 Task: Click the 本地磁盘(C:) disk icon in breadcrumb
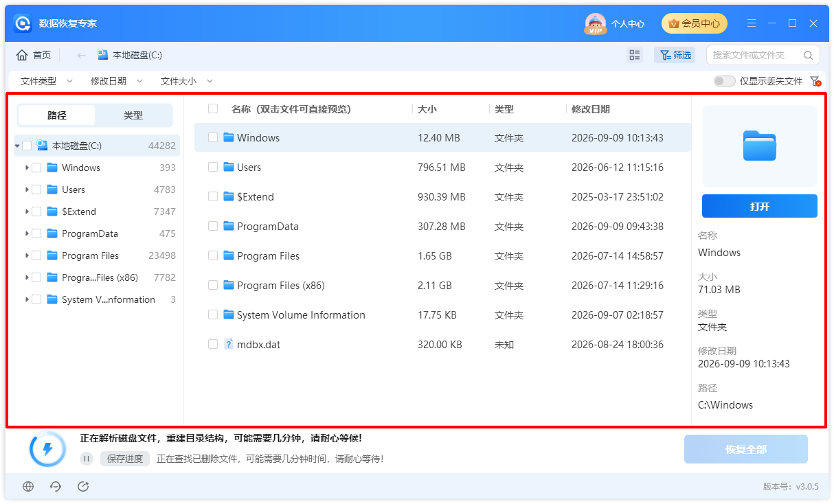pyautogui.click(x=103, y=55)
